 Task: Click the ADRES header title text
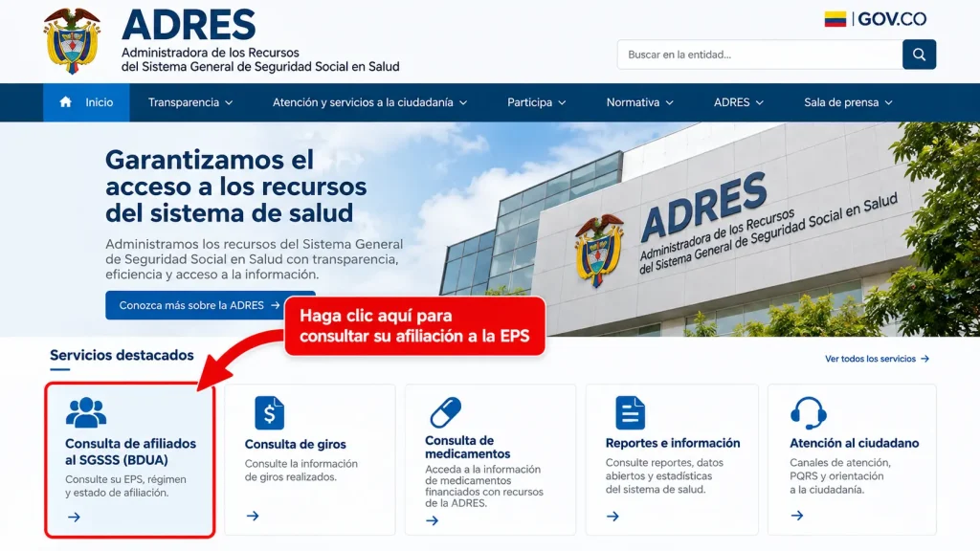(189, 25)
